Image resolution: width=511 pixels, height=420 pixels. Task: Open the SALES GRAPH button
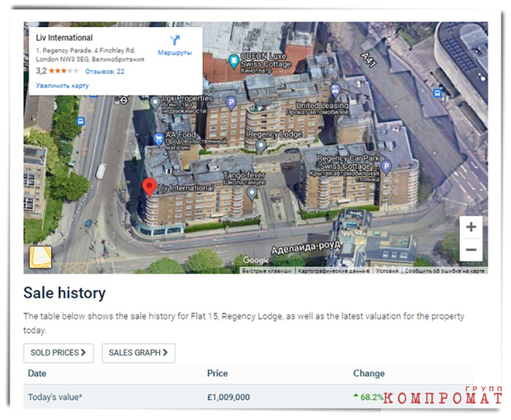pos(138,353)
